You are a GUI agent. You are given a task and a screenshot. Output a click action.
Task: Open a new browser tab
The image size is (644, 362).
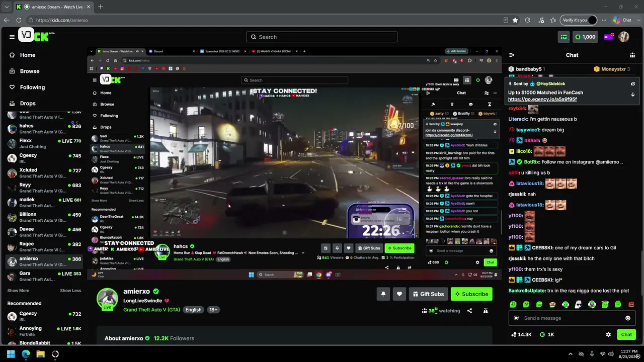click(101, 7)
